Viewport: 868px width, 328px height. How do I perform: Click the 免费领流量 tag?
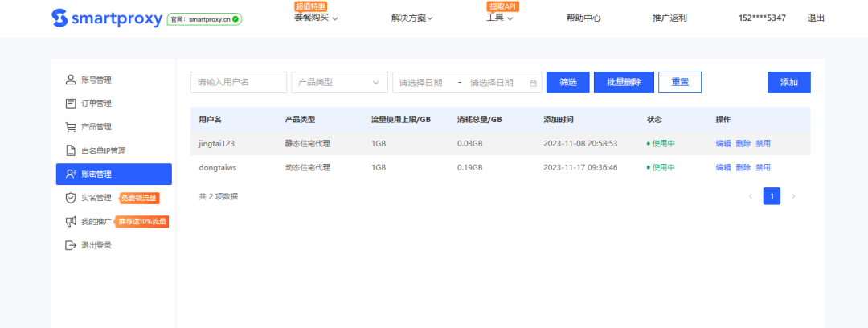tap(141, 198)
